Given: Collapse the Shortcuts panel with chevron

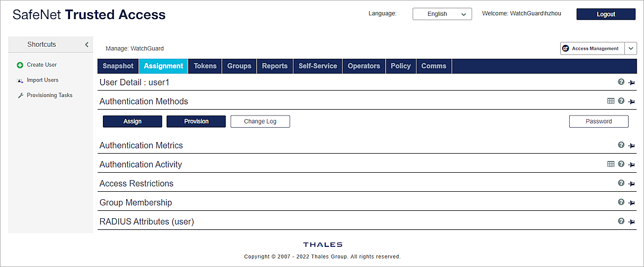Looking at the screenshot, I should (x=87, y=44).
